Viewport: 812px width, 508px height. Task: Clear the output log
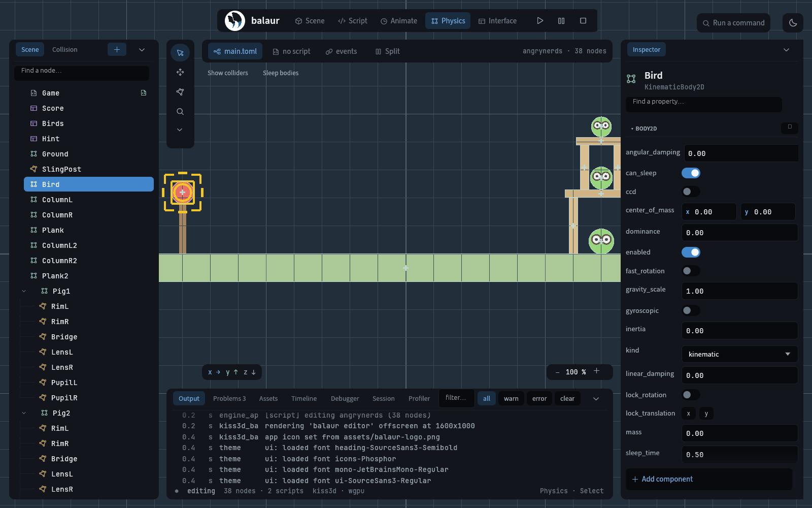pyautogui.click(x=567, y=399)
